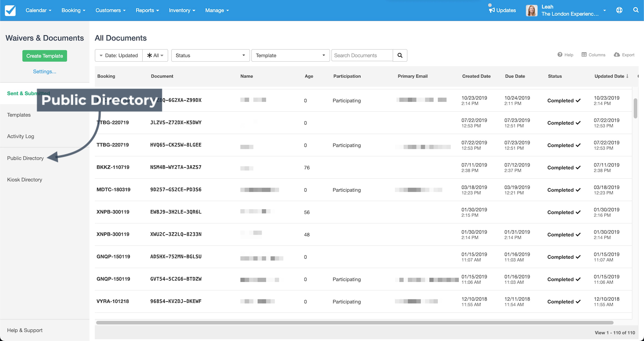Click the Search Documents magnifier button
644x341 pixels.
click(x=400, y=55)
